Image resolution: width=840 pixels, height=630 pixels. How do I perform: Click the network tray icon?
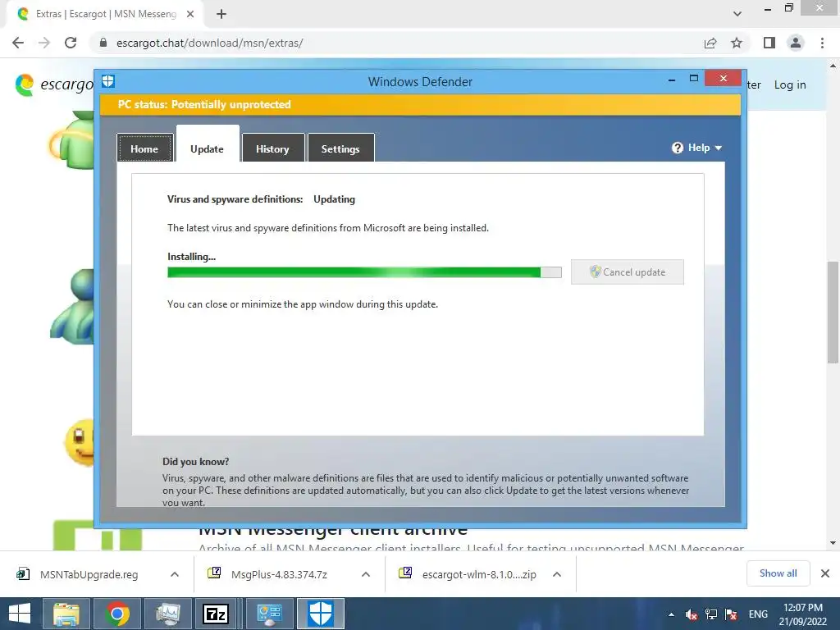711,614
